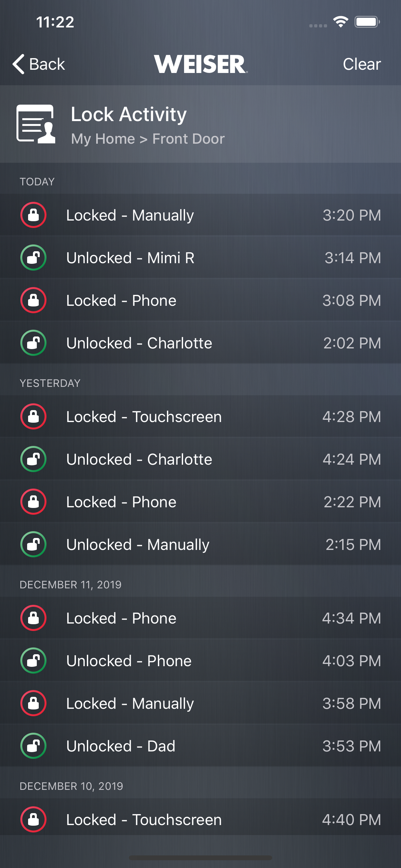Go Back to previous screen
The width and height of the screenshot is (401, 868).
(39, 64)
